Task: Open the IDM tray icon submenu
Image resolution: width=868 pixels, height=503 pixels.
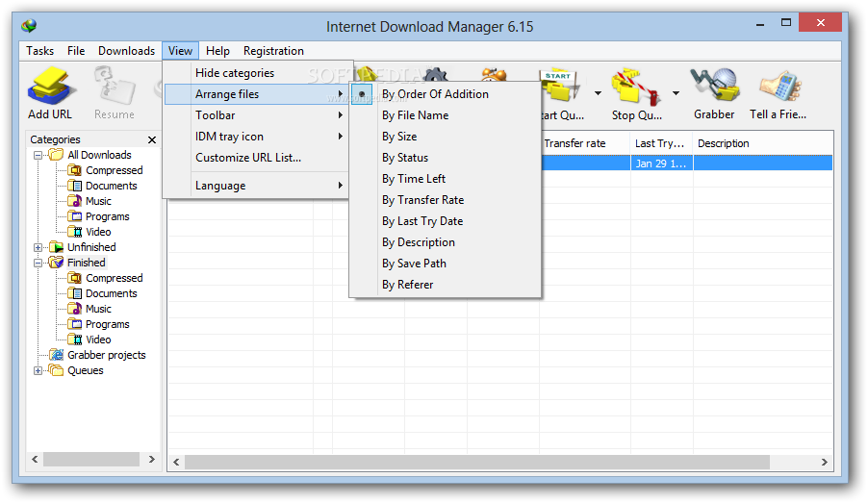Action: pyautogui.click(x=256, y=137)
